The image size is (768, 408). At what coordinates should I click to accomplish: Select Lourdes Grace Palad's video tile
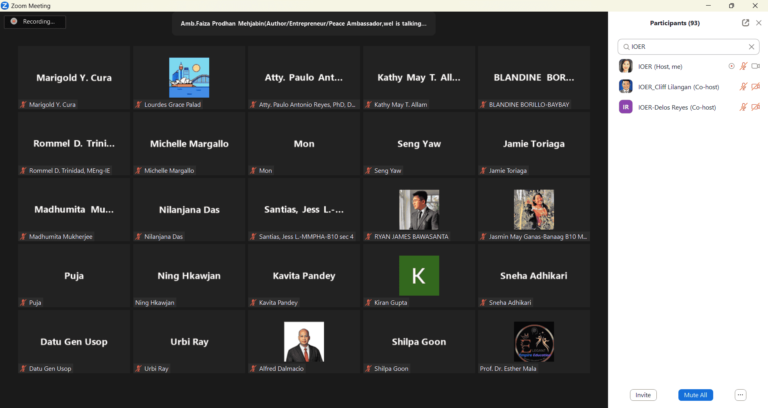pos(189,77)
